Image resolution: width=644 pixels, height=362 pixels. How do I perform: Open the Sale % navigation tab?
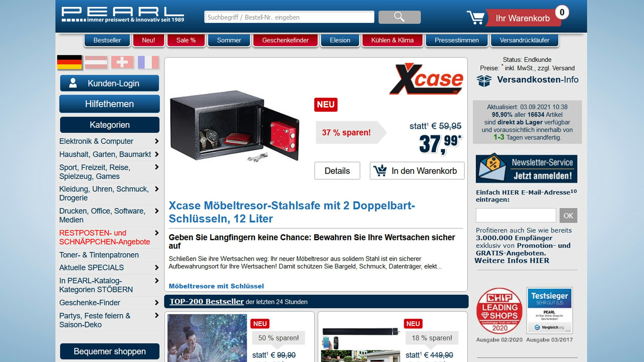(x=186, y=40)
